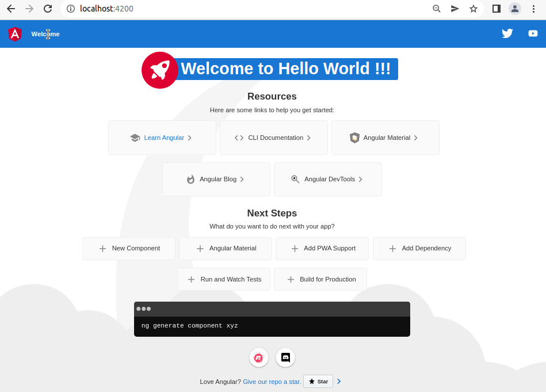Click the rocket icon beside the welcome heading

point(159,69)
